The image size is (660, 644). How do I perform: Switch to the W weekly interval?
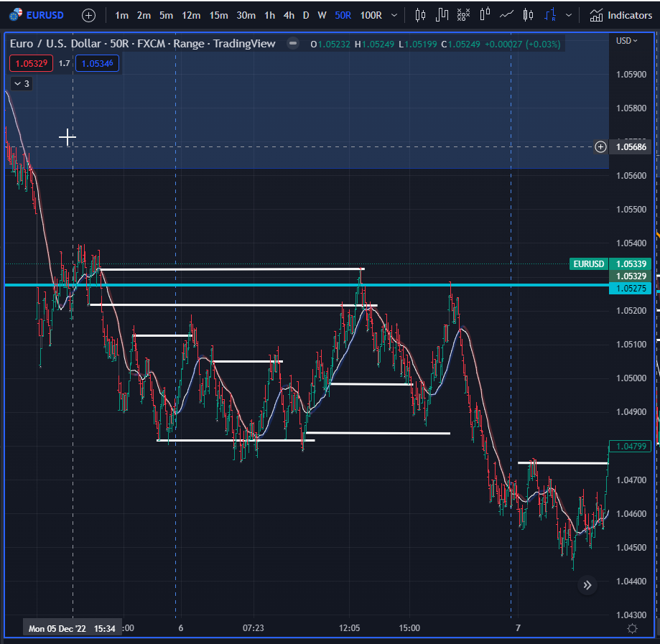[x=322, y=16]
